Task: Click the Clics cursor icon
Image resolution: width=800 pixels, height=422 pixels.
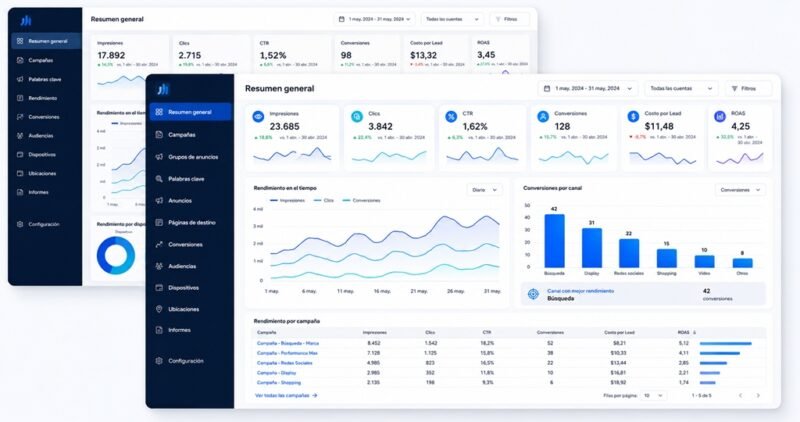Action: coord(357,116)
